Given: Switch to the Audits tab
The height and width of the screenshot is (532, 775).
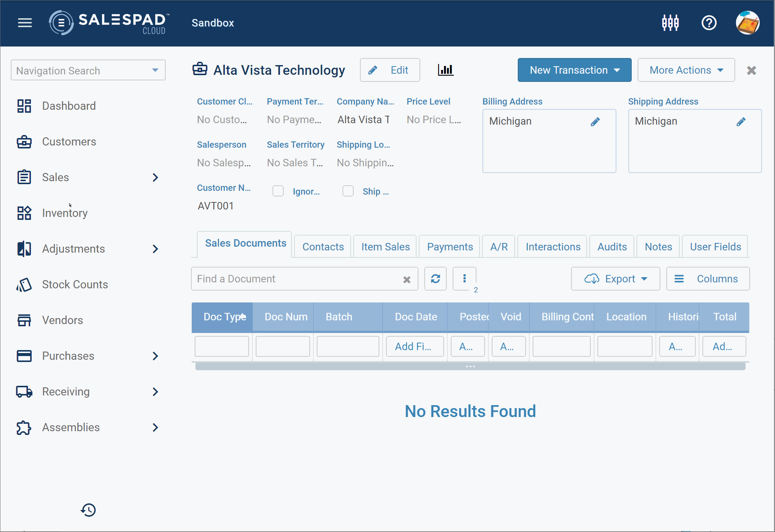Looking at the screenshot, I should (612, 247).
